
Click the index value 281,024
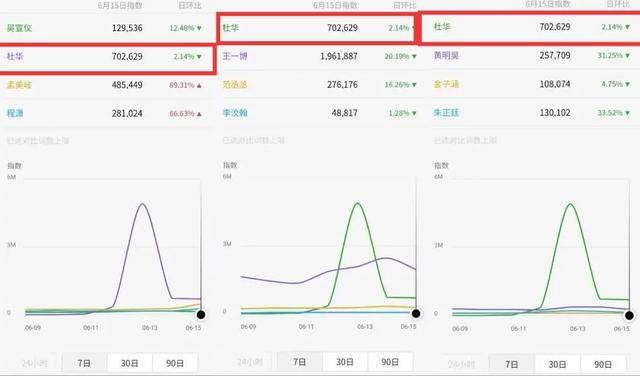coord(127,113)
